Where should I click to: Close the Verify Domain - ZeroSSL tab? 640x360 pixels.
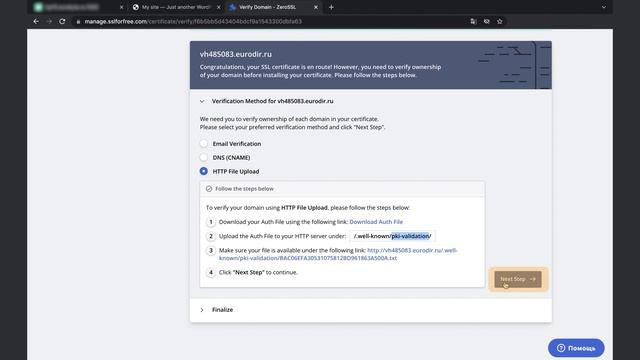point(316,7)
